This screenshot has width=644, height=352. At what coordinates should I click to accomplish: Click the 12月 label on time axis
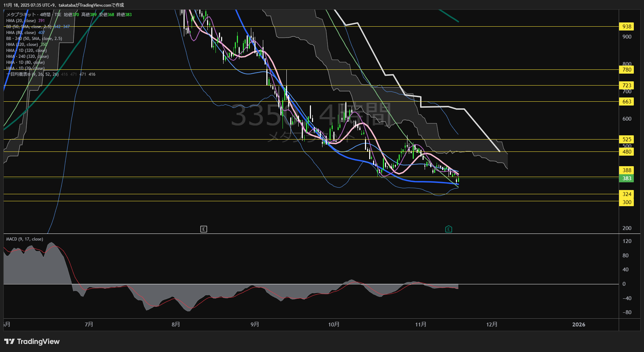(492, 325)
